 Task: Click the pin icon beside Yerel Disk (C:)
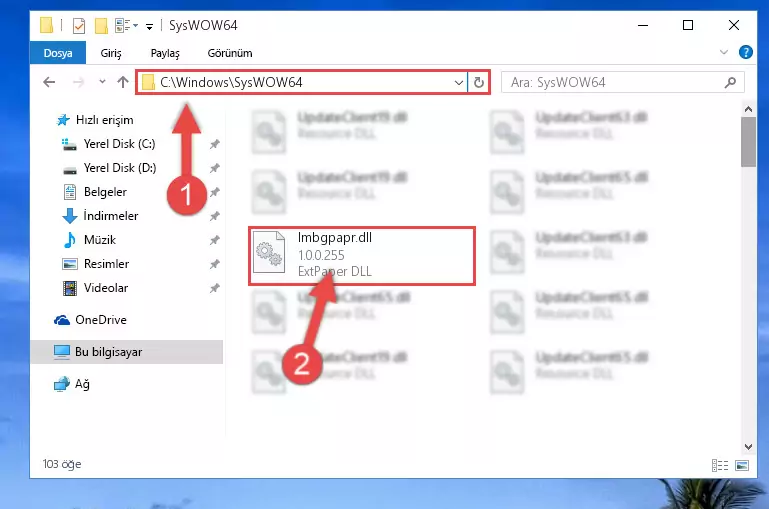(214, 144)
